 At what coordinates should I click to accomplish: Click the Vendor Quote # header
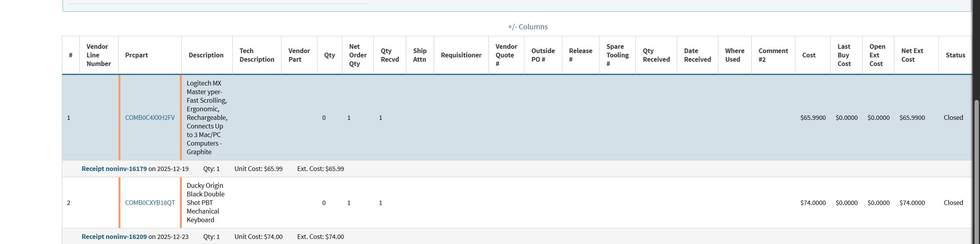point(506,55)
